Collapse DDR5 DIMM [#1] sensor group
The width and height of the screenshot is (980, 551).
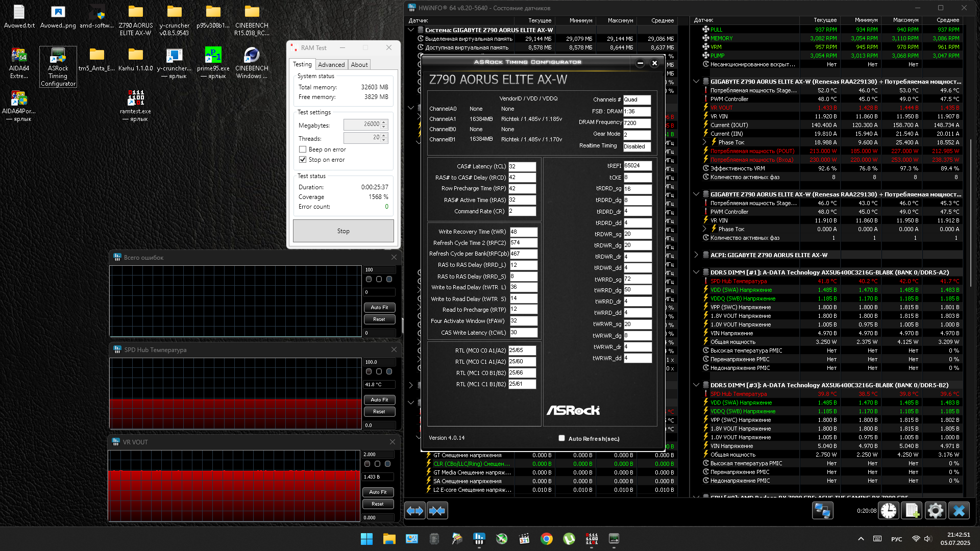coord(696,272)
